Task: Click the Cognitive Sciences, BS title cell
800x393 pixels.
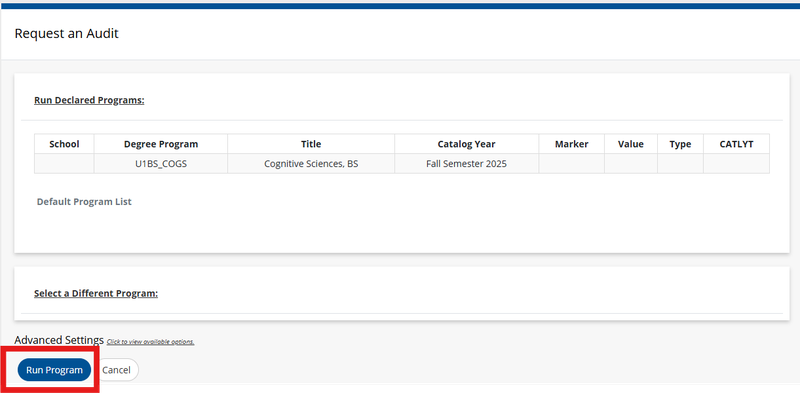Action: click(311, 164)
